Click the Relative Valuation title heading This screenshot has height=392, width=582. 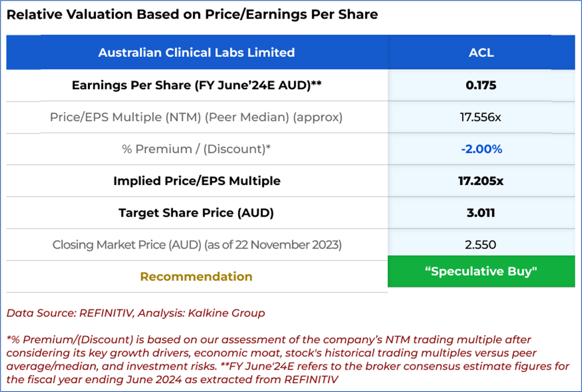point(192,14)
